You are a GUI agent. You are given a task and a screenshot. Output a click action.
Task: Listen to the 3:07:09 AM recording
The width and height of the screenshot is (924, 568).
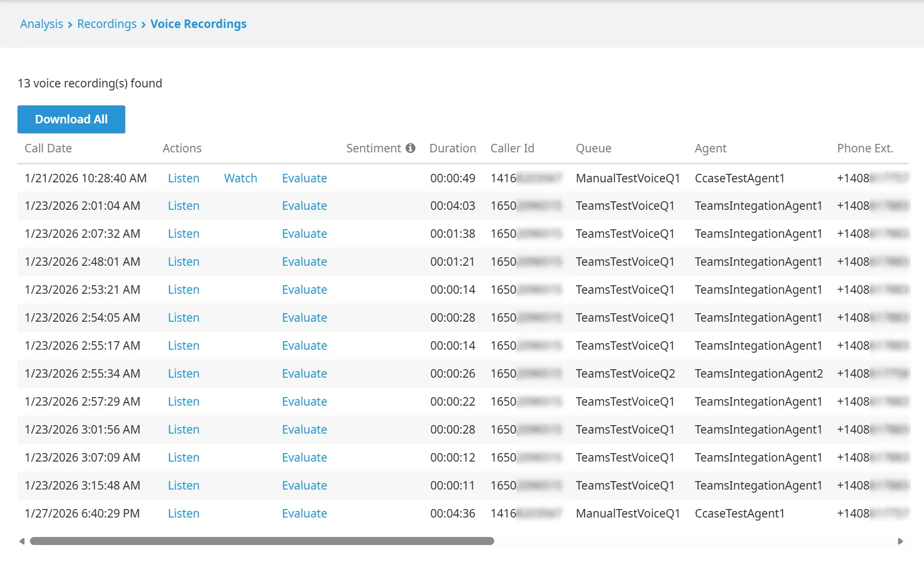(x=184, y=458)
